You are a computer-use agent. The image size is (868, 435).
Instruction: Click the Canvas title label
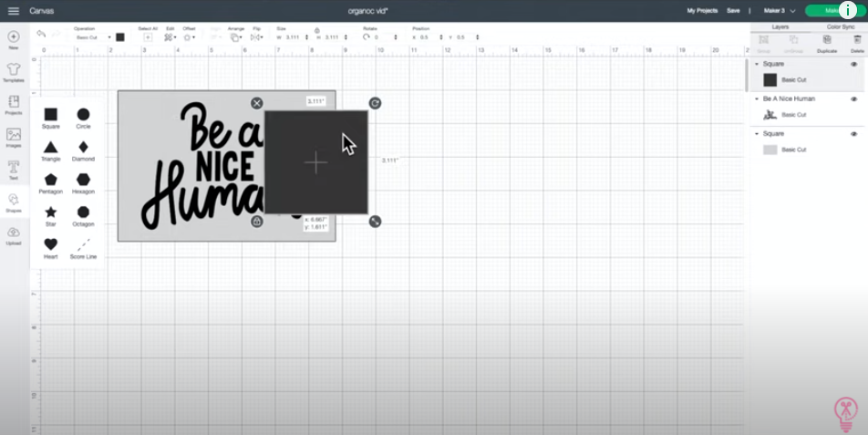point(42,11)
